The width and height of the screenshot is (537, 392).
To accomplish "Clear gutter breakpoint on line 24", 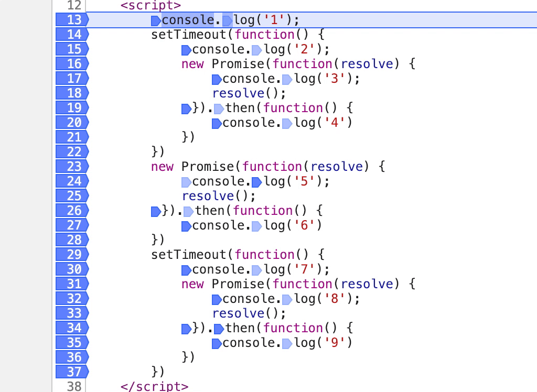I will (x=72, y=181).
